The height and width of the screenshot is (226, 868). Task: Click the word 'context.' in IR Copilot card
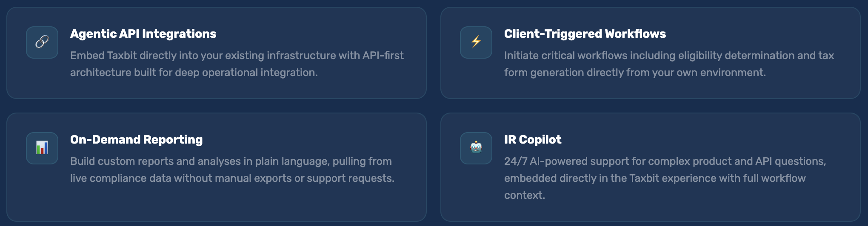(x=524, y=195)
